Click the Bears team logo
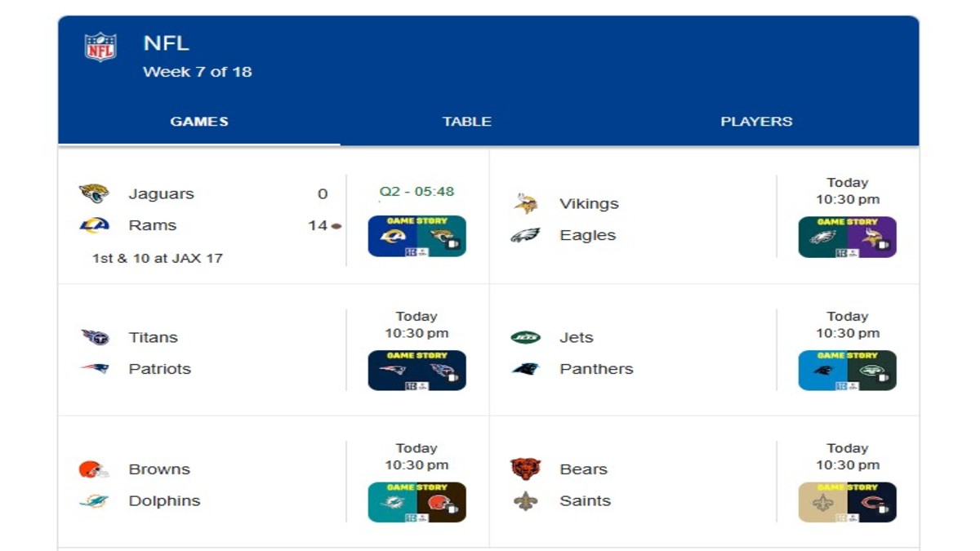Viewport: 980px width, 551px height. 525,469
